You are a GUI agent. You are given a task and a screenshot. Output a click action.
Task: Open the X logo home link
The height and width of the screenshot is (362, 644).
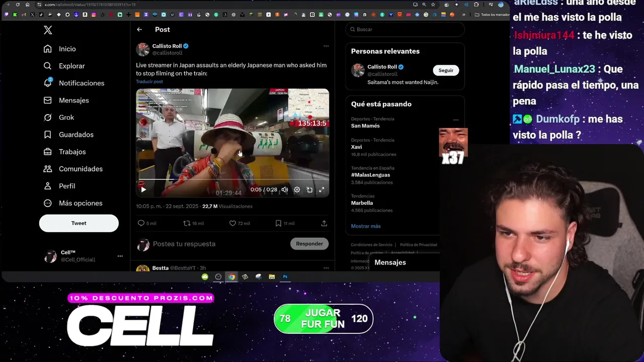[x=48, y=30]
